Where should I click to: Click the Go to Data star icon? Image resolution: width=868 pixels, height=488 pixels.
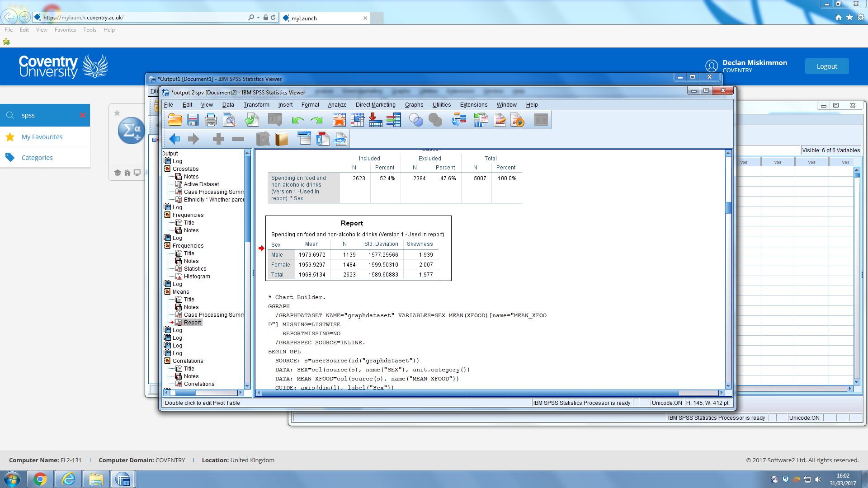[x=339, y=120]
